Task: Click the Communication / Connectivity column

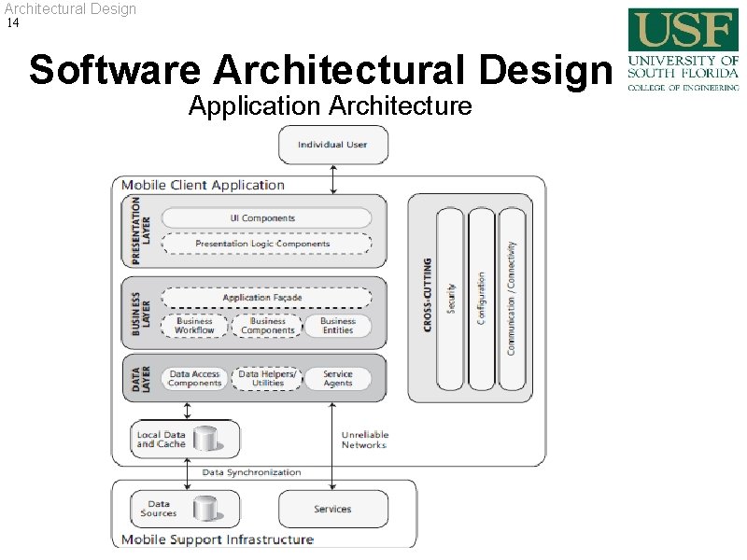Action: (512, 299)
